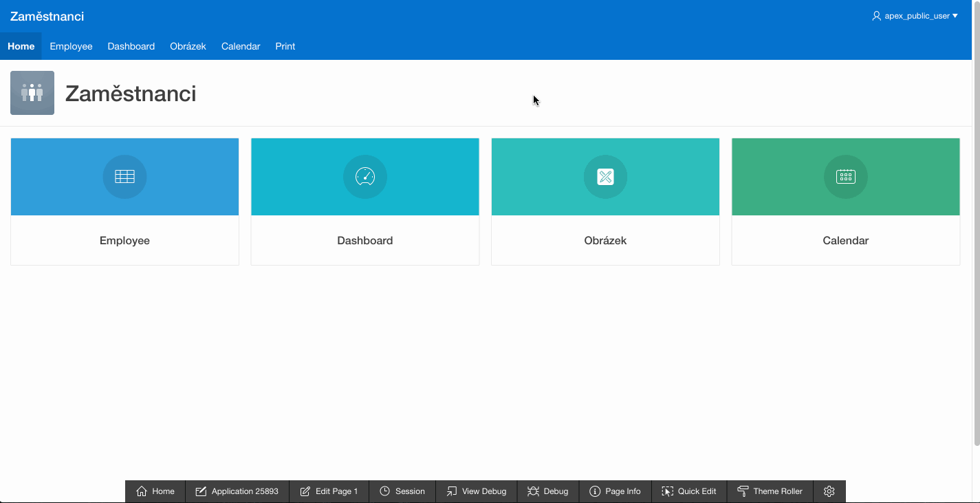Open Page Info from developer toolbar

coord(615,491)
